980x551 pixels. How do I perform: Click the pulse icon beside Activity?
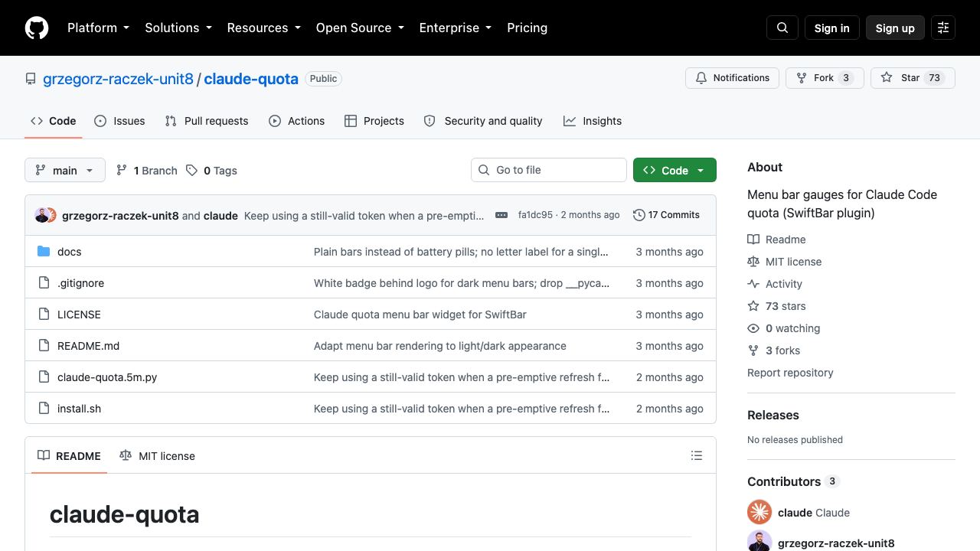coord(753,284)
